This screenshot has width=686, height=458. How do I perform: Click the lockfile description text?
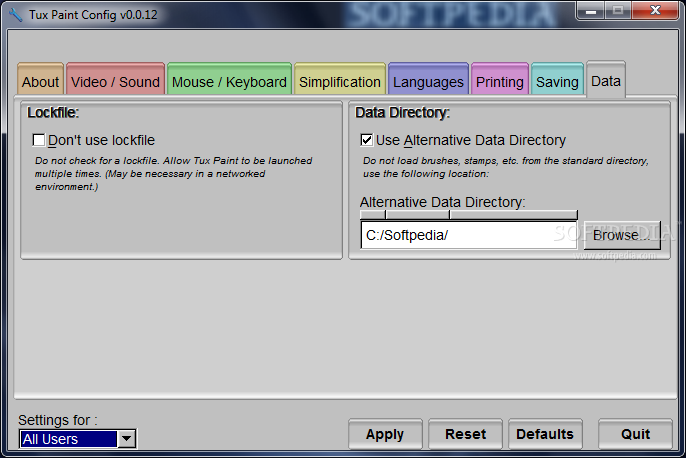pos(174,174)
